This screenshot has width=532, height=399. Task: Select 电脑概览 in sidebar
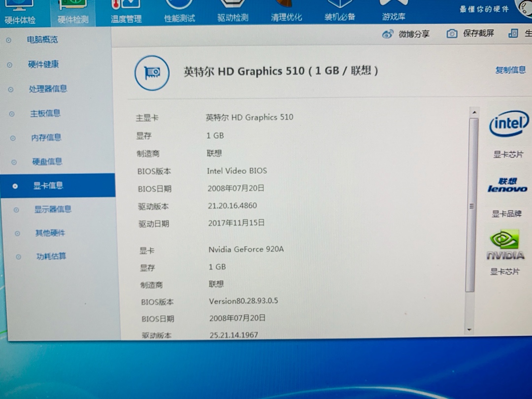coord(42,40)
